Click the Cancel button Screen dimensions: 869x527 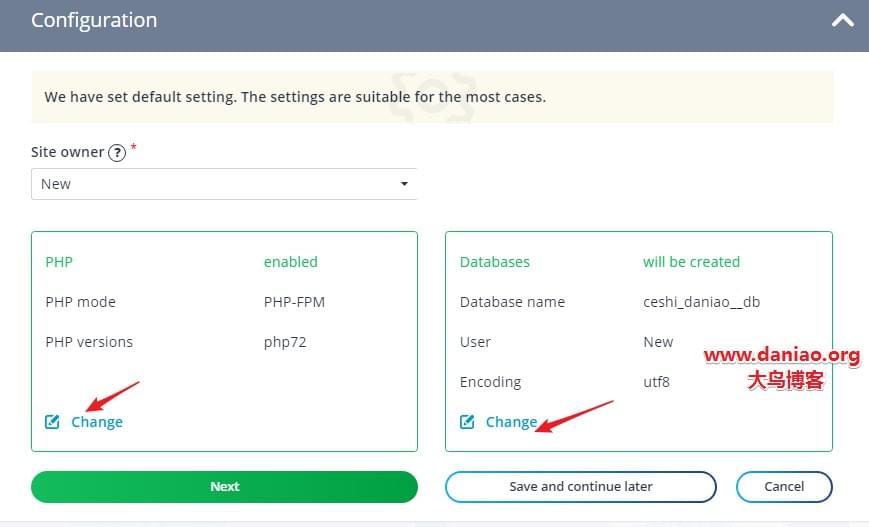[784, 487]
